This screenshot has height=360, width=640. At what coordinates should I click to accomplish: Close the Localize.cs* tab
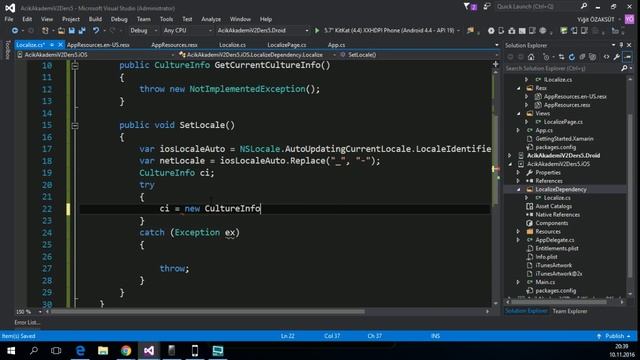pos(60,45)
